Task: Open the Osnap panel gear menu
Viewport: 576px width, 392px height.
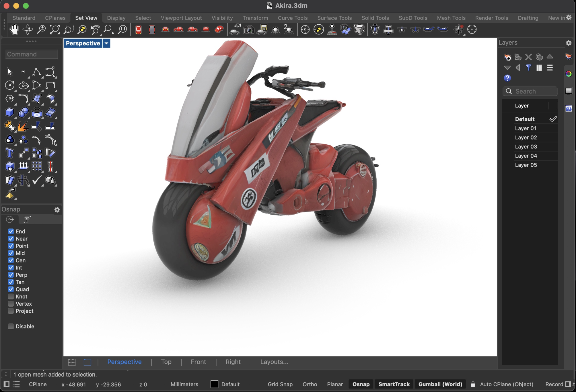Action: (x=57, y=210)
